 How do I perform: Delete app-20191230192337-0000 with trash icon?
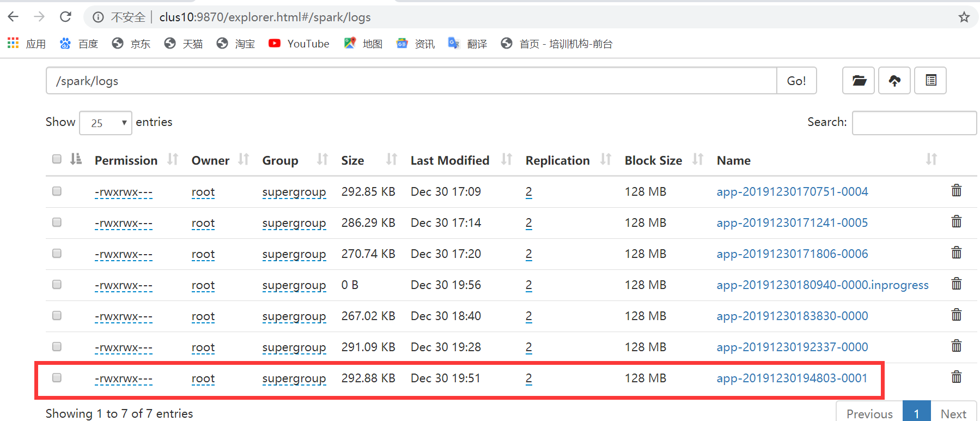click(x=956, y=346)
